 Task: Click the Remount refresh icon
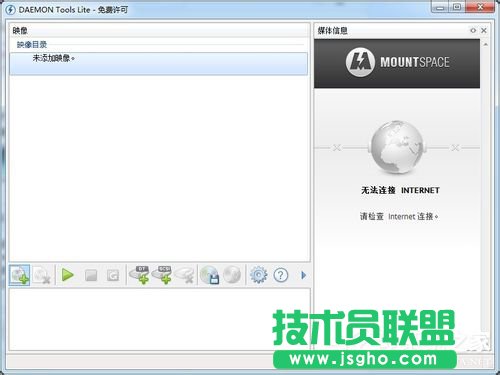tap(113, 275)
